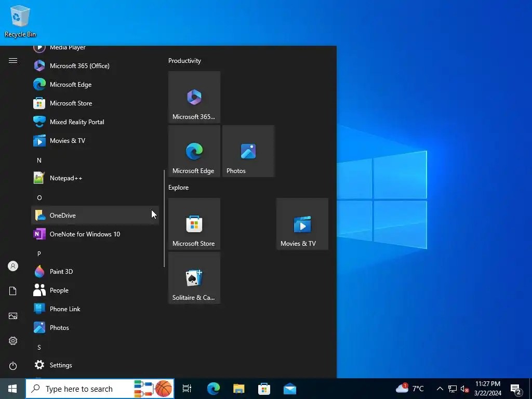The width and height of the screenshot is (532, 399).
Task: Open the notification center icon
Action: click(x=516, y=389)
